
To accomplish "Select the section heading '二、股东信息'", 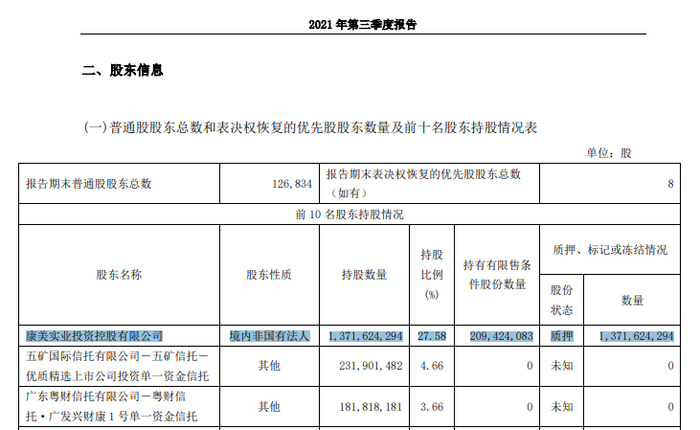I will tap(122, 70).
